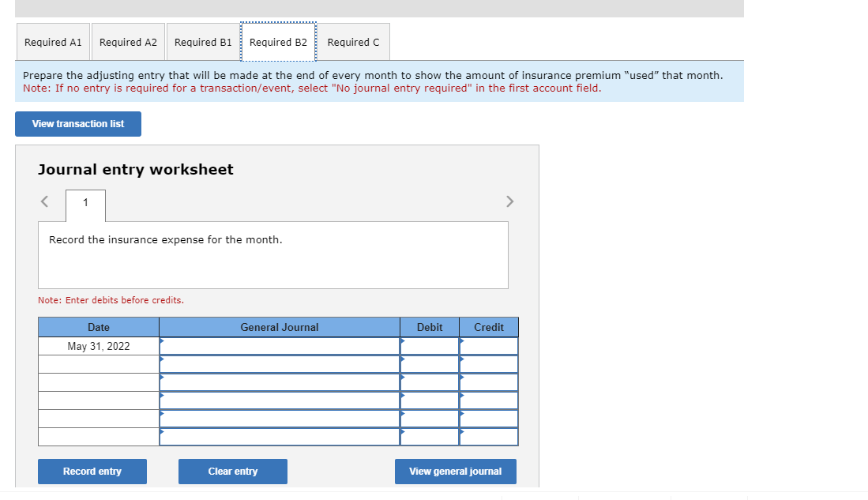Viewport: 868px width, 500px height.
Task: Click Credit field in second row
Action: pos(489,364)
